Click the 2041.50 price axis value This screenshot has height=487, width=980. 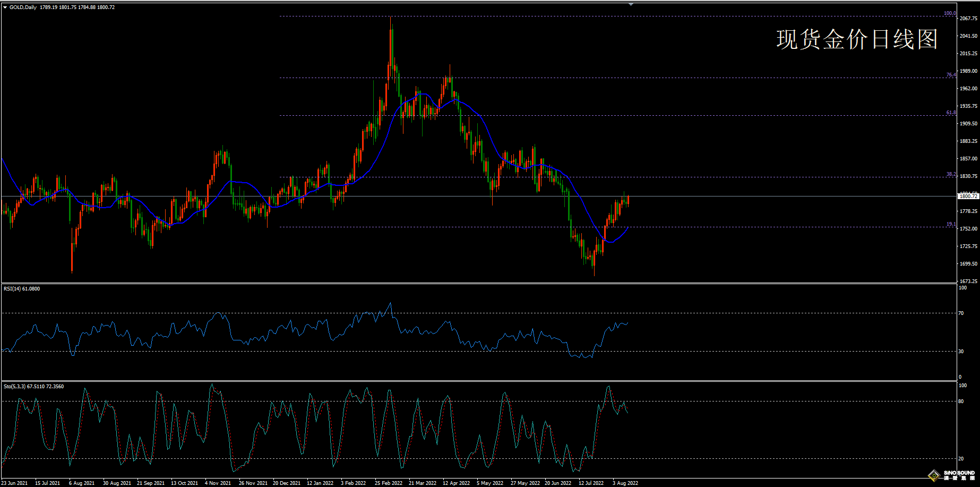click(x=969, y=36)
